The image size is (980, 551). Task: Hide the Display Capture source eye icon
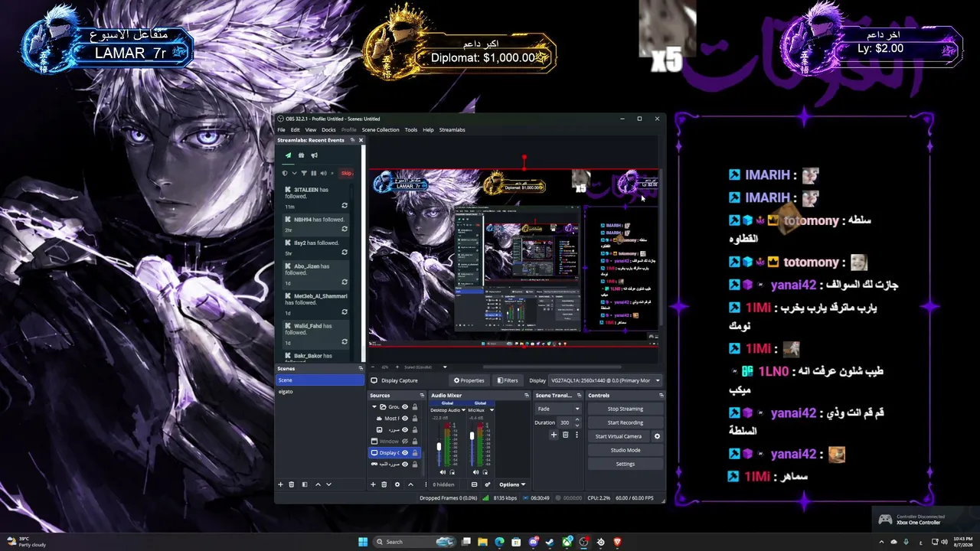point(405,453)
